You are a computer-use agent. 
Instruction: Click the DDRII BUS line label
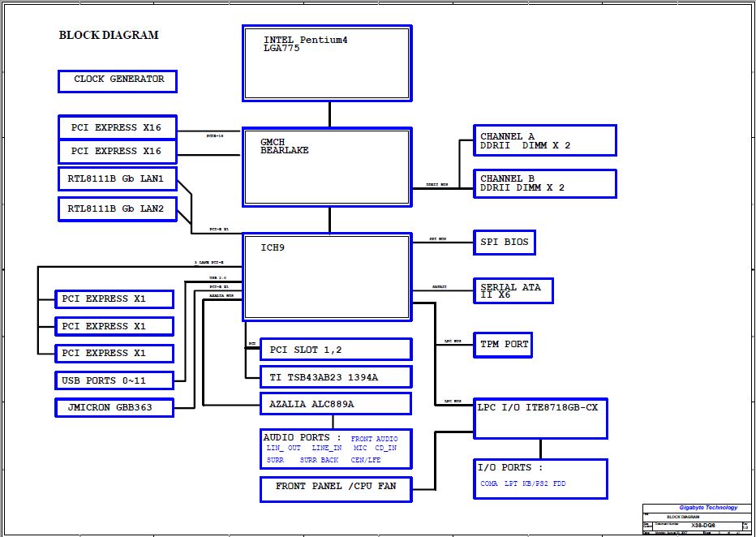coord(437,185)
